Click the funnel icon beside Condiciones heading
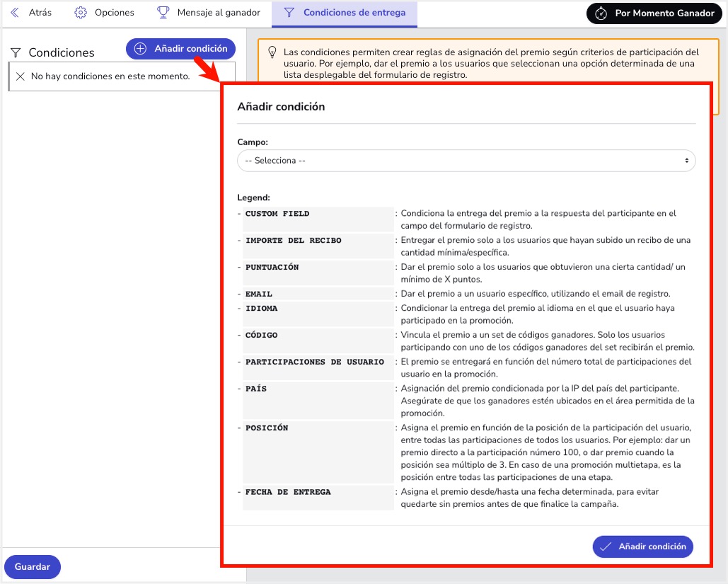 pyautogui.click(x=16, y=52)
